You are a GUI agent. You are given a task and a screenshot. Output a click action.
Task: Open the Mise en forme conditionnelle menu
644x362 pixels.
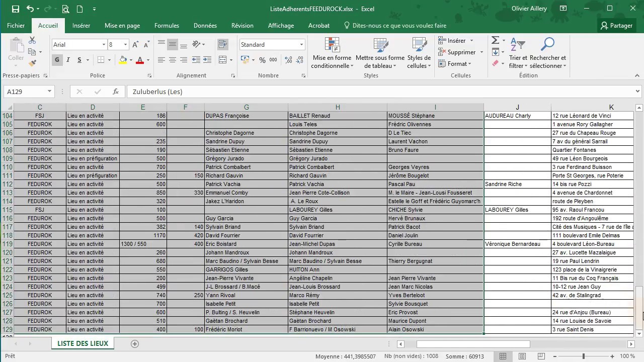point(331,53)
